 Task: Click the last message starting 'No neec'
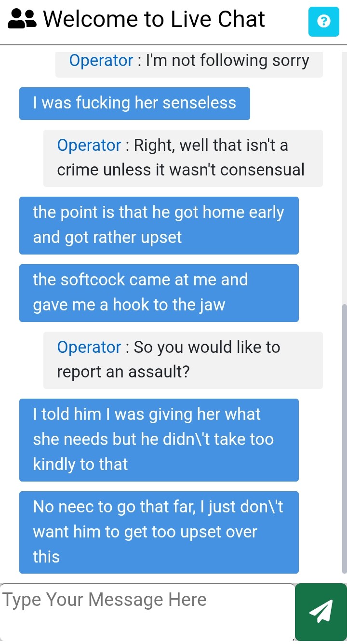pos(159,532)
